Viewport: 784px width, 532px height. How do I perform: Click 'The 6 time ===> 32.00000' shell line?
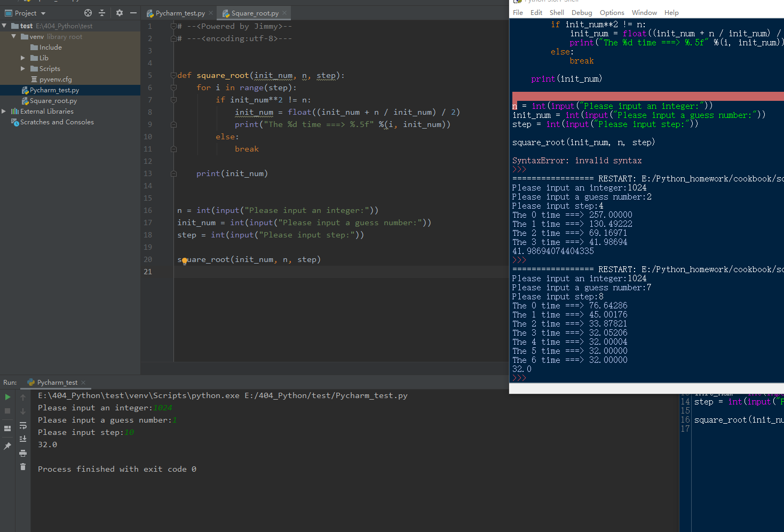point(569,360)
